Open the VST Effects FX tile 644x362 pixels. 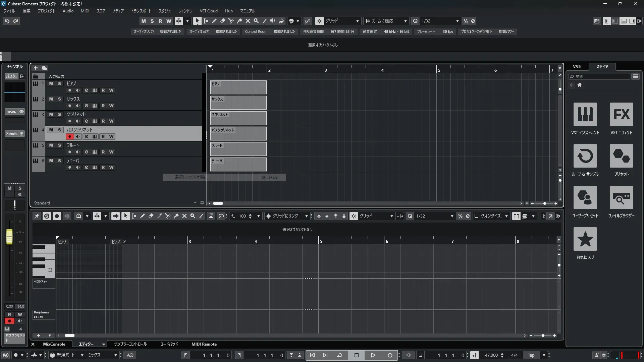(x=621, y=114)
